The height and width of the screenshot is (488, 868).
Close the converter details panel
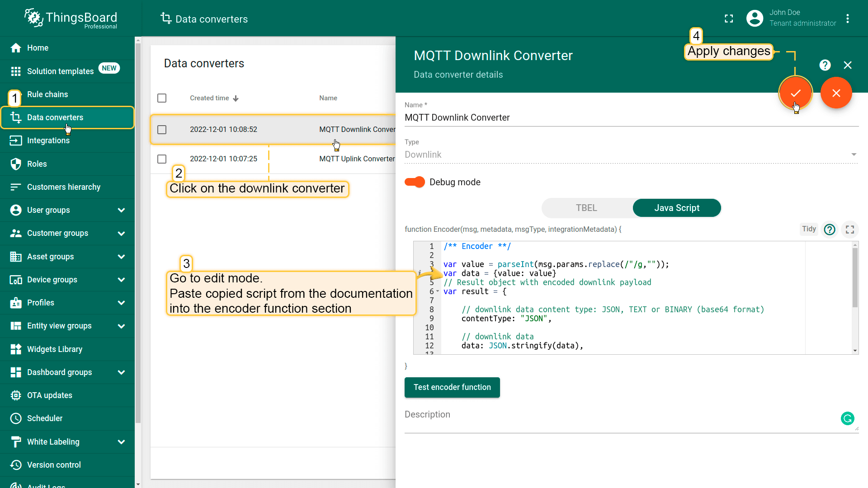[x=848, y=65]
